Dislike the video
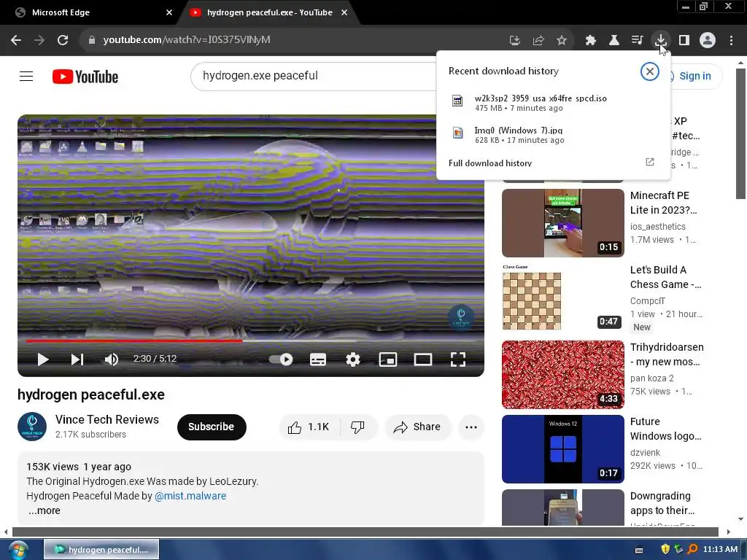 (357, 427)
